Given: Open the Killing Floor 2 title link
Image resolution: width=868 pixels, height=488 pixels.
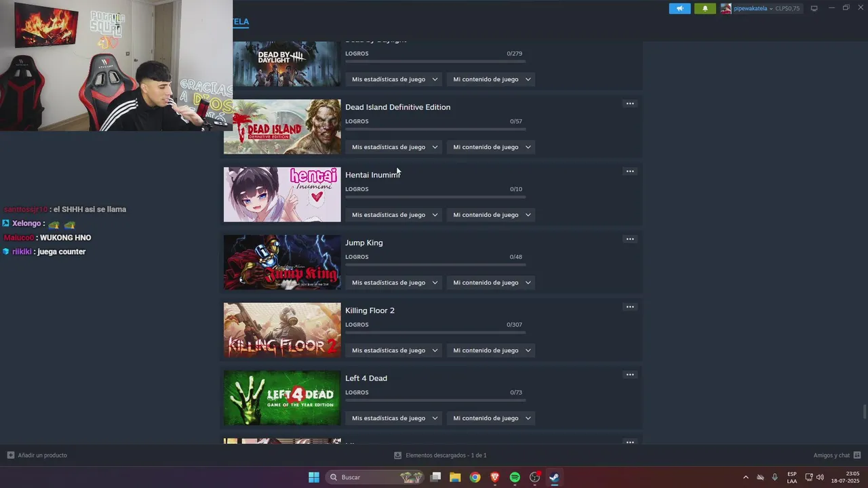Looking at the screenshot, I should point(370,310).
